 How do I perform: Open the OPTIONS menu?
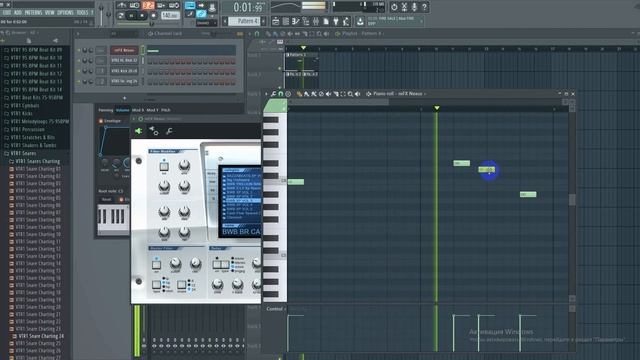pos(65,13)
